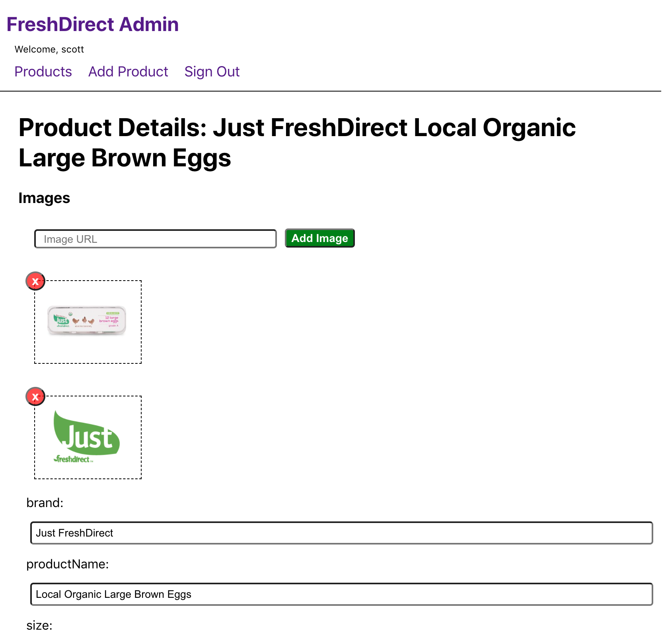662x644 pixels.
Task: Focus the Image URL text field
Action: 156,239
